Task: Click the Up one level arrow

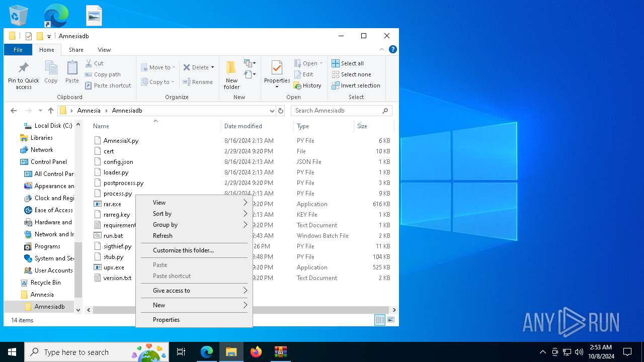Action: (51, 111)
